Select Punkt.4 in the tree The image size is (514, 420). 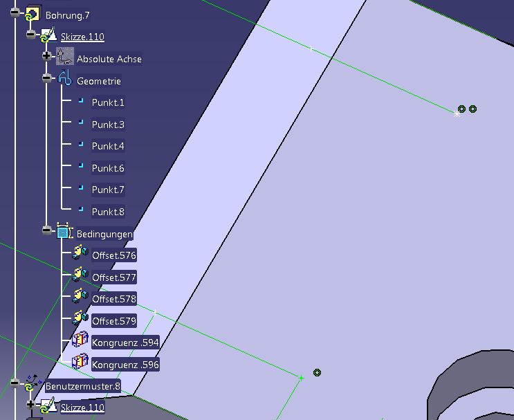coord(108,146)
